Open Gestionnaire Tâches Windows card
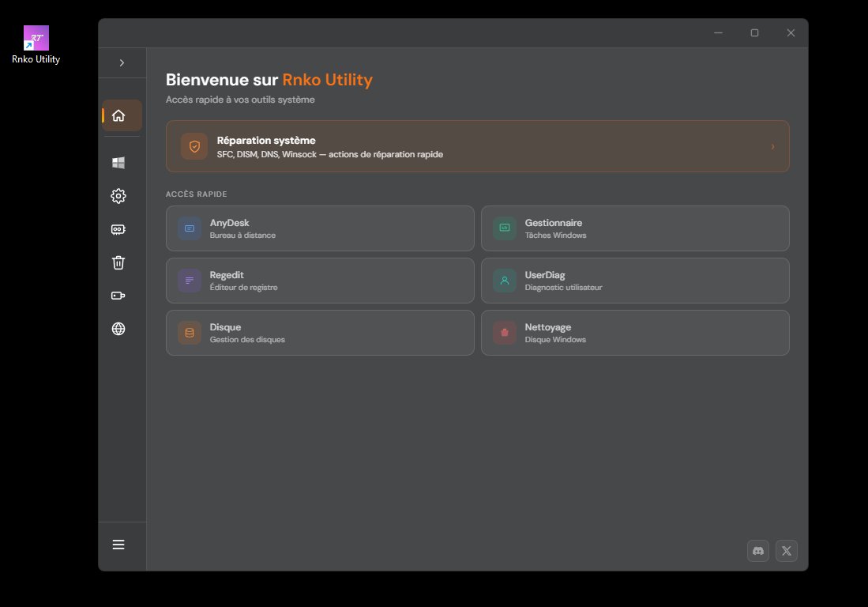The image size is (868, 607). (635, 228)
